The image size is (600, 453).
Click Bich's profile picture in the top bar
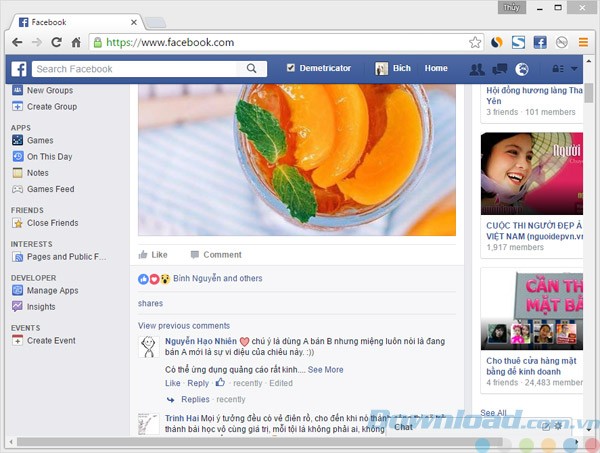(x=382, y=68)
